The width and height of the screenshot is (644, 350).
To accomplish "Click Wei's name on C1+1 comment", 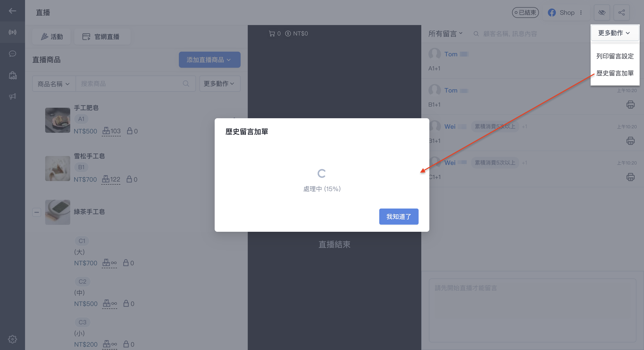I will [x=450, y=163].
